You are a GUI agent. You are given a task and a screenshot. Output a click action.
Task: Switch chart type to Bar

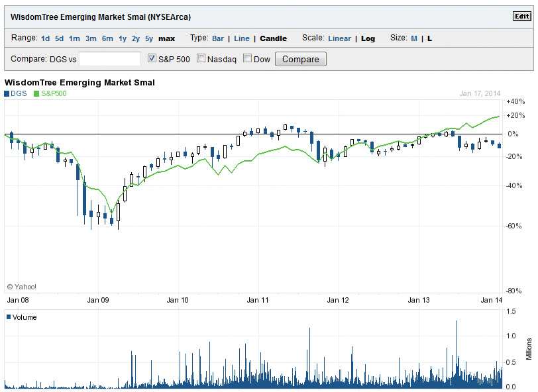click(218, 38)
